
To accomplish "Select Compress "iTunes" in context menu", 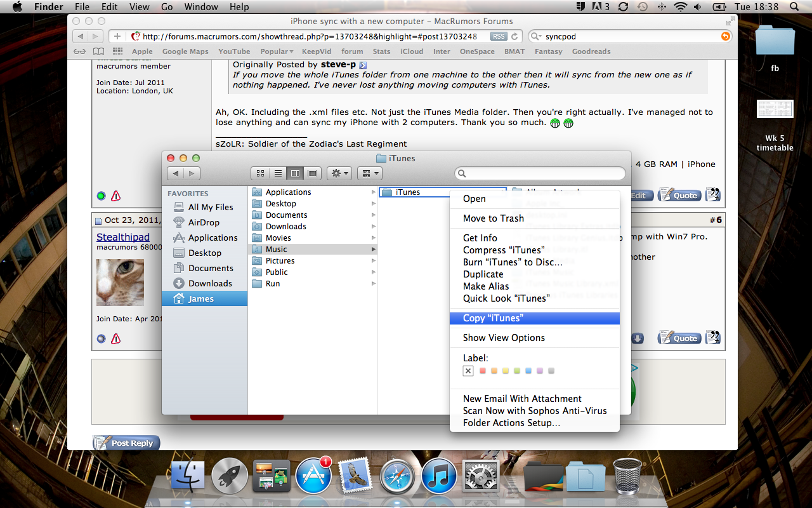I will 534,250.
